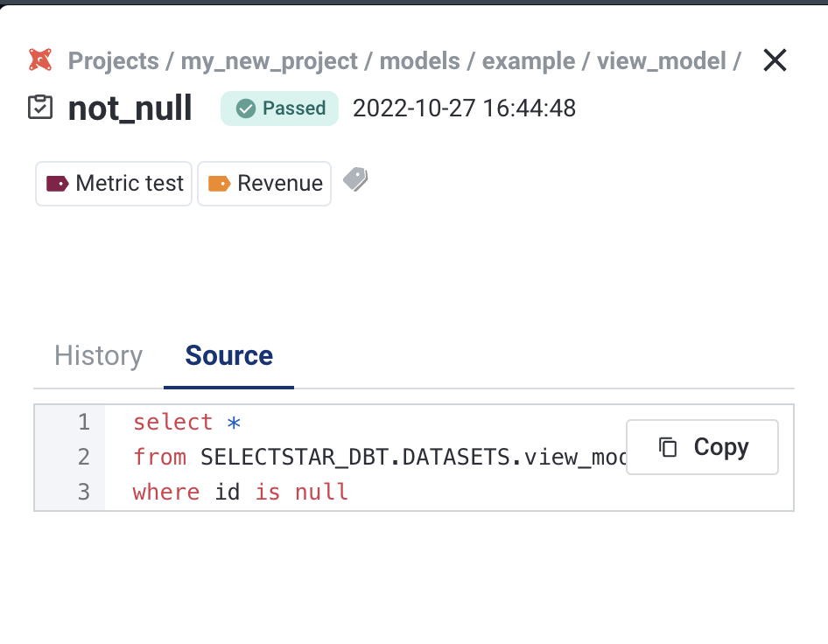Copy the SQL source with Copy button

[x=702, y=447]
